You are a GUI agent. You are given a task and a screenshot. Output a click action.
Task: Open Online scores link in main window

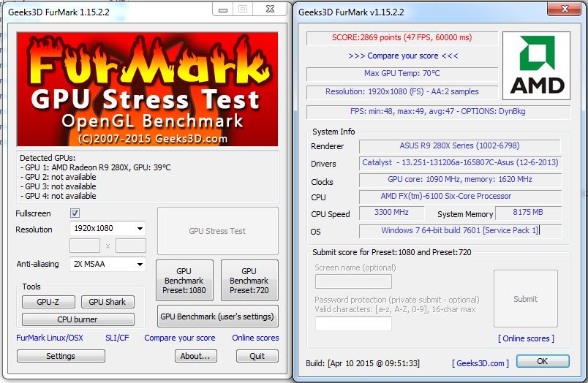[255, 338]
